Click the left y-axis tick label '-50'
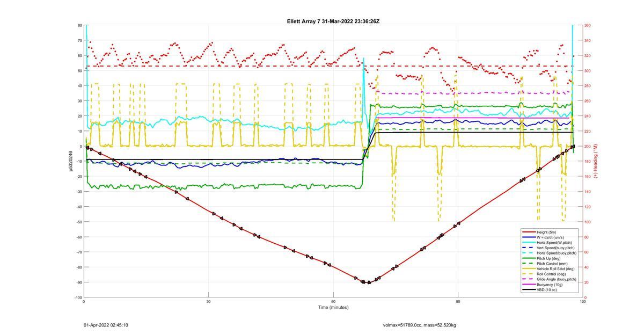The height and width of the screenshot is (334, 644). coord(78,222)
